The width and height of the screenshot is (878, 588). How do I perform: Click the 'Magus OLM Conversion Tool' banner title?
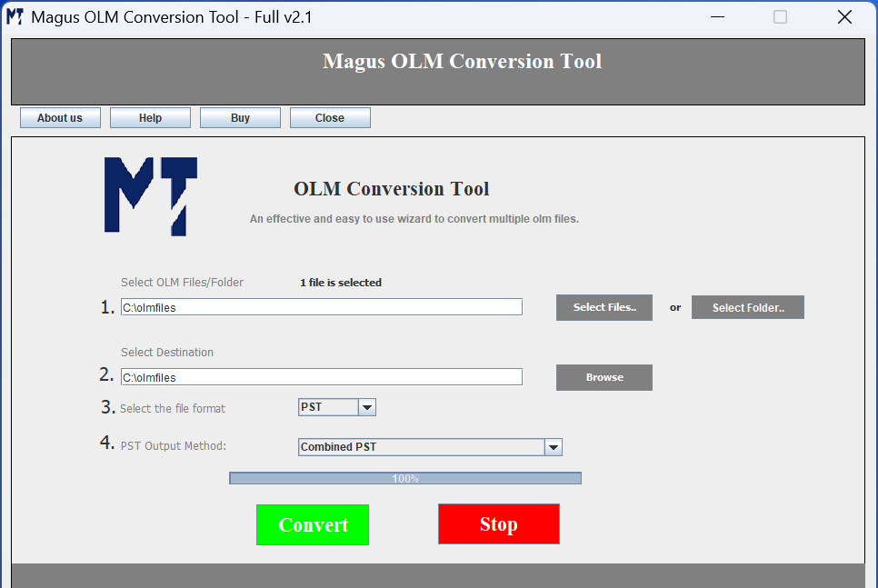[x=462, y=61]
